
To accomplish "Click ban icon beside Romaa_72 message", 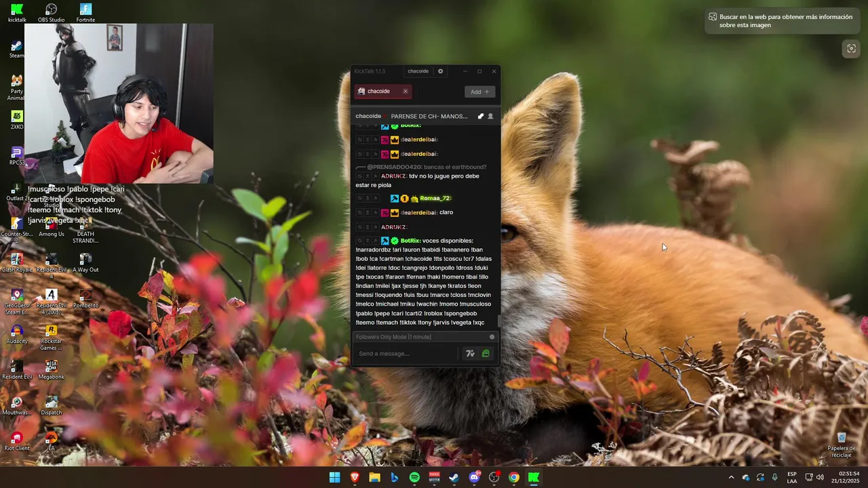I will [359, 199].
